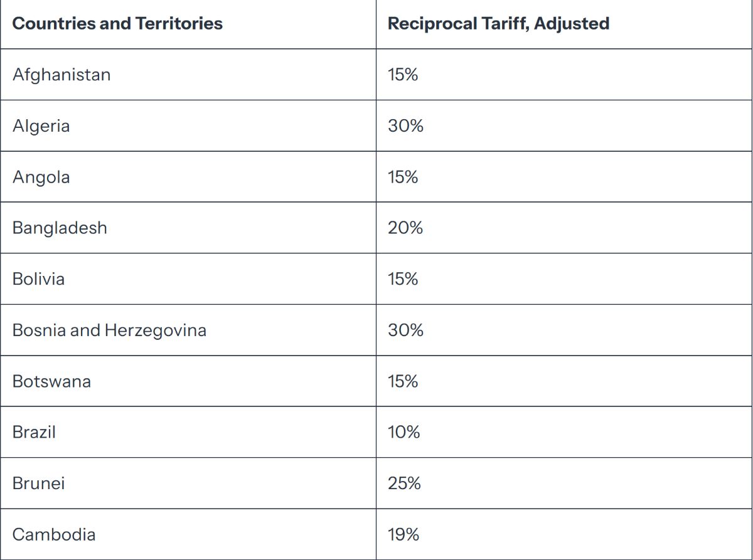Click the Countries and Territories column header
The image size is (753, 560).
coord(117,24)
